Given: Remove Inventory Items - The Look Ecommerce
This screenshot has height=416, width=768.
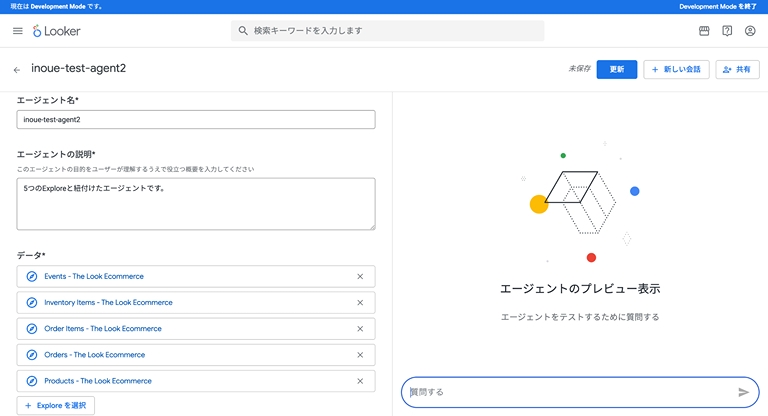Looking at the screenshot, I should [x=360, y=302].
